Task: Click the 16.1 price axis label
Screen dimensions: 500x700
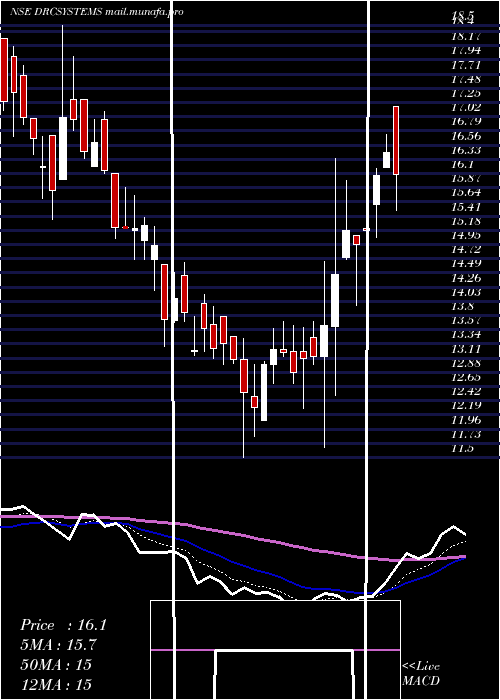Action: coord(462,164)
